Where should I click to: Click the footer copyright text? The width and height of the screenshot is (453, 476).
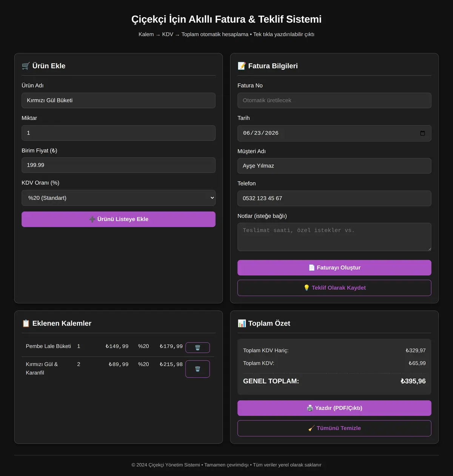(x=226, y=465)
